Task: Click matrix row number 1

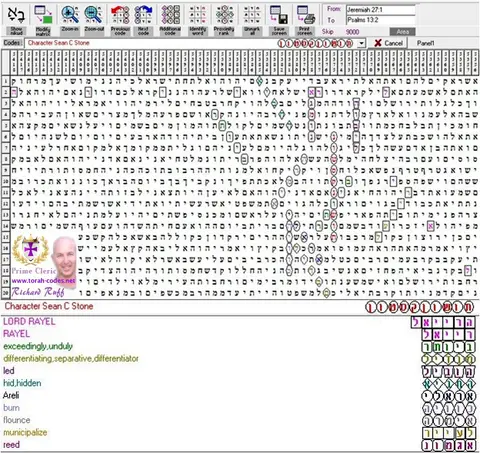Action: [x=6, y=81]
